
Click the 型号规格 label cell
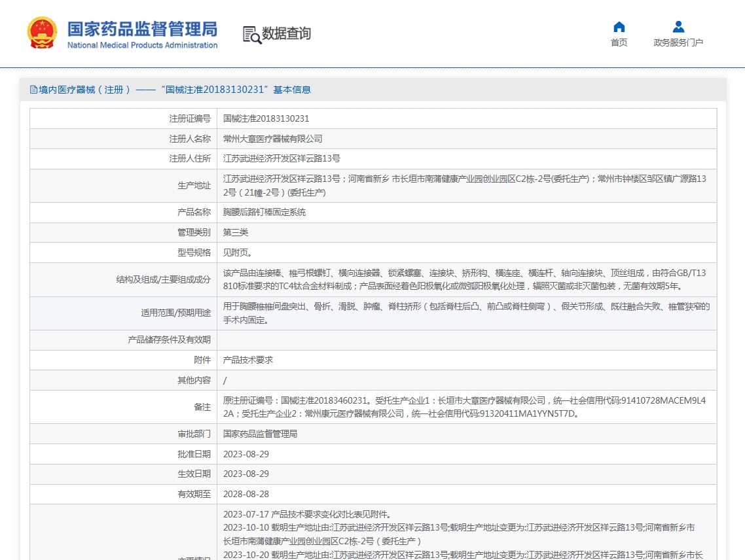pyautogui.click(x=124, y=253)
